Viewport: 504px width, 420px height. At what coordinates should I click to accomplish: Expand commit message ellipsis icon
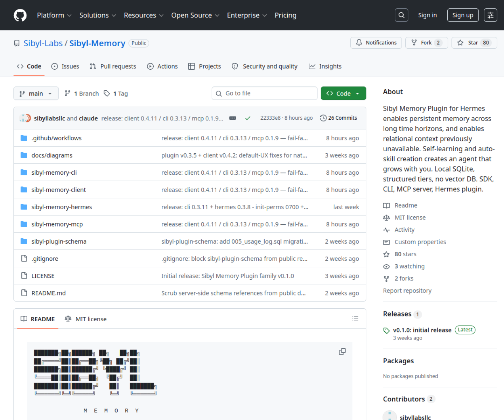(x=233, y=118)
